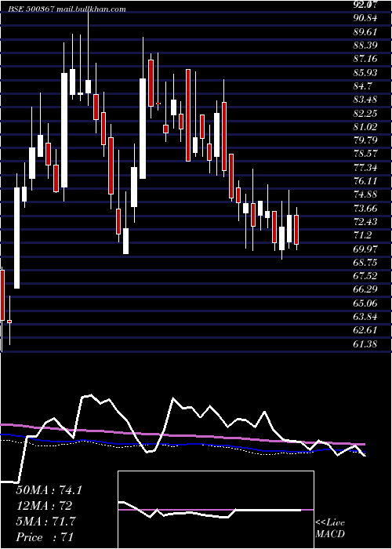Click the 84.7 price axis label
This screenshot has height=549, width=392.
(362, 85)
